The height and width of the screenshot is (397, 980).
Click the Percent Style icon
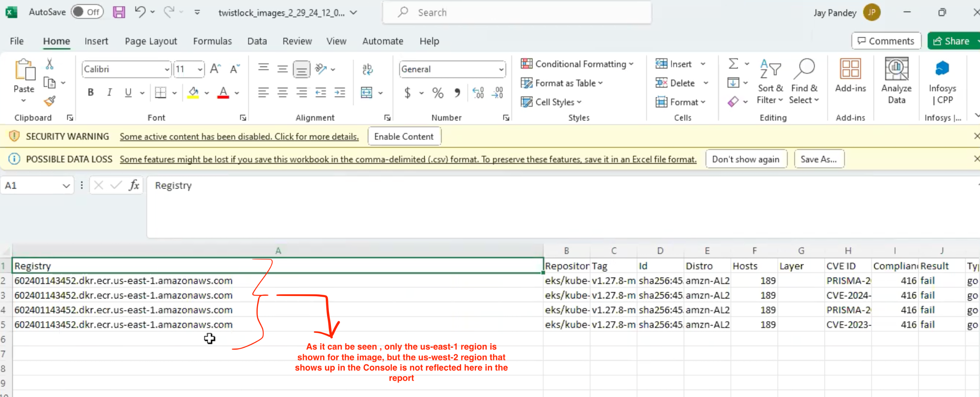coord(437,93)
